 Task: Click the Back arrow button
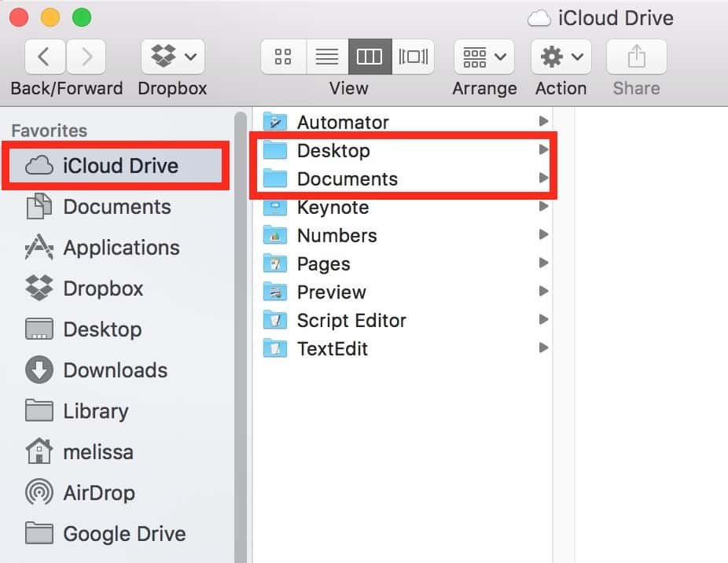(46, 57)
